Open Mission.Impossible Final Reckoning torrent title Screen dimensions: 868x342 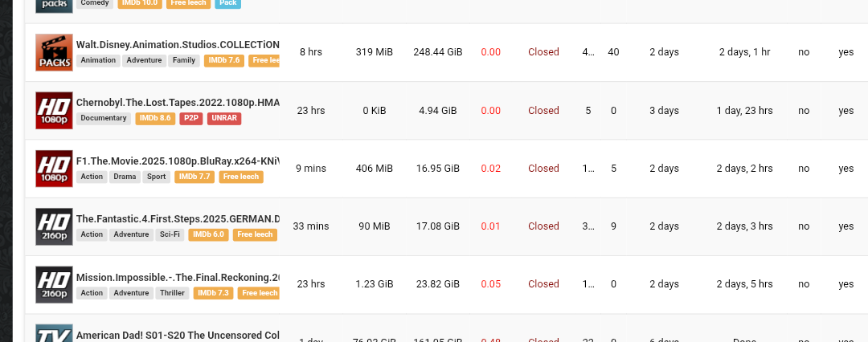[178, 277]
